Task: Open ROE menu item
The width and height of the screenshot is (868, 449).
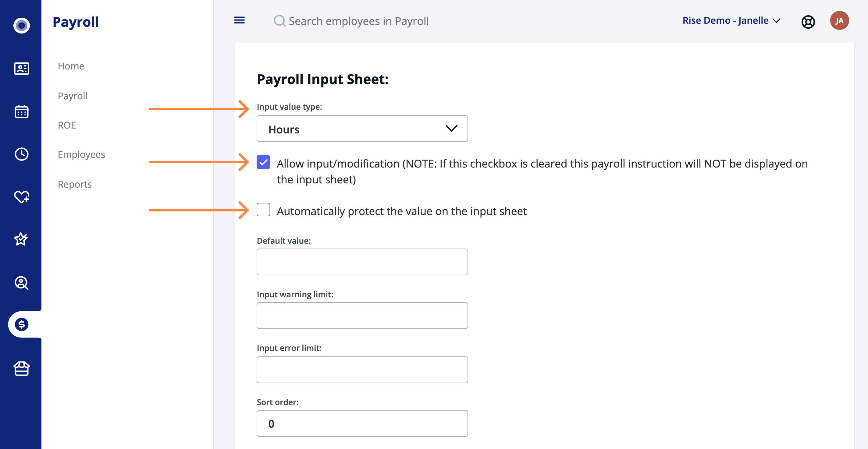Action: pos(67,125)
